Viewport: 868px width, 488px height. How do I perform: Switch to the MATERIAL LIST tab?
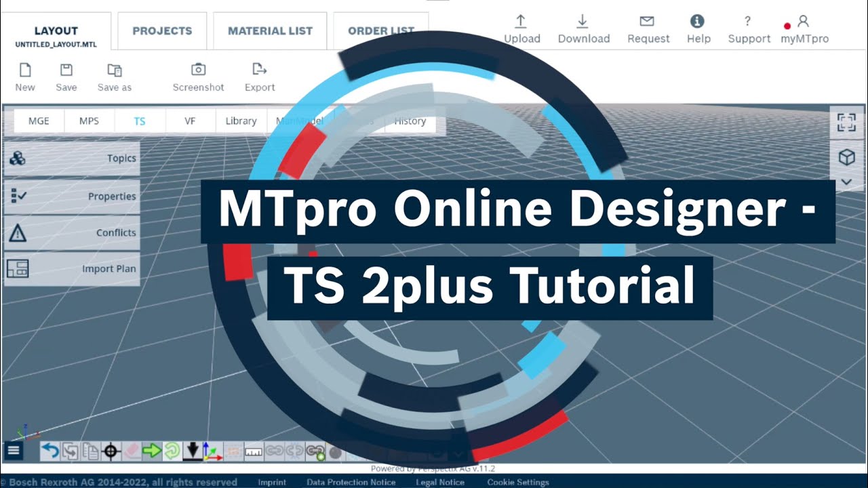point(270,31)
